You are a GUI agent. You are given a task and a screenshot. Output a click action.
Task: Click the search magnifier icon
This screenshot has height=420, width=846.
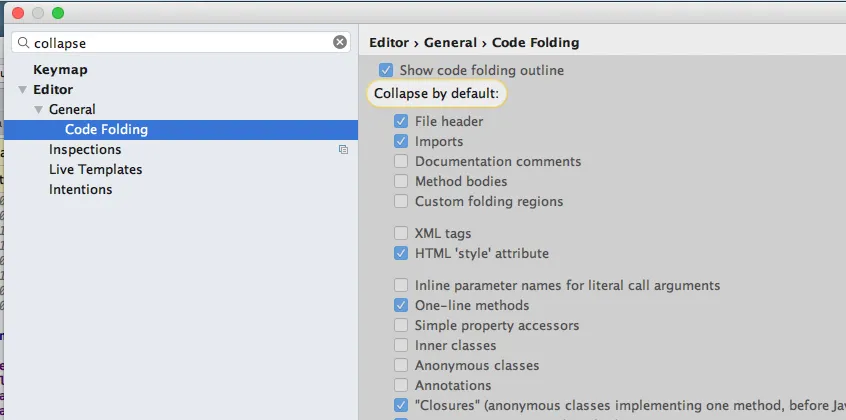tap(24, 43)
